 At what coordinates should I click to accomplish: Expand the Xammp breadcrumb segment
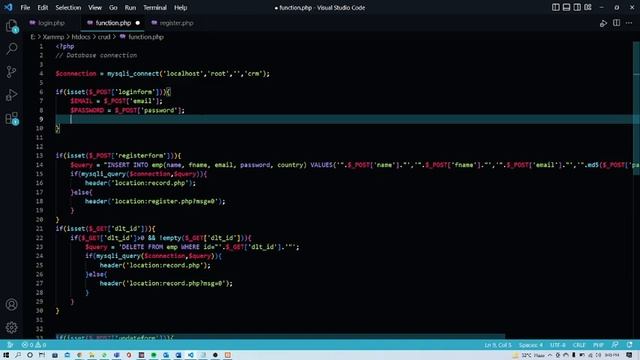[53, 37]
